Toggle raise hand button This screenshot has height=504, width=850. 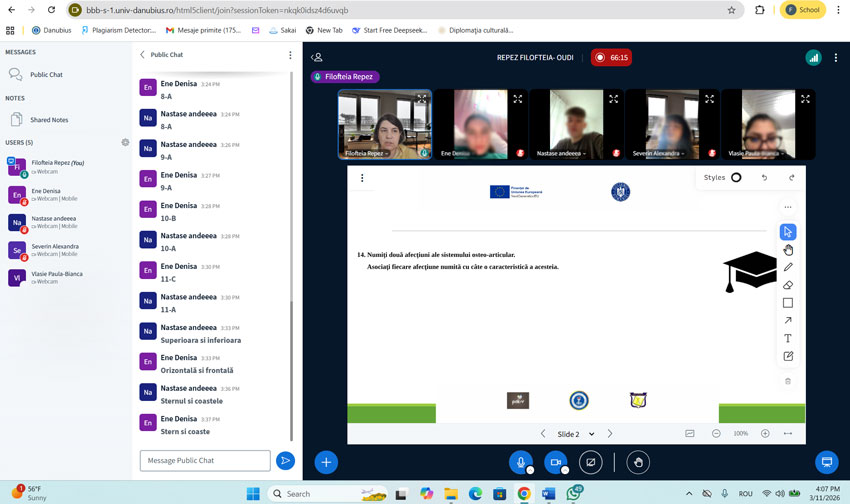point(637,462)
